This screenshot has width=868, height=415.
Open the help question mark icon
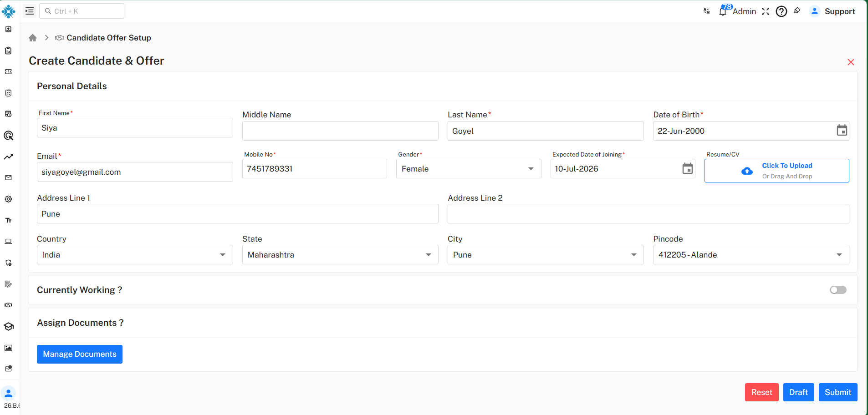(781, 11)
